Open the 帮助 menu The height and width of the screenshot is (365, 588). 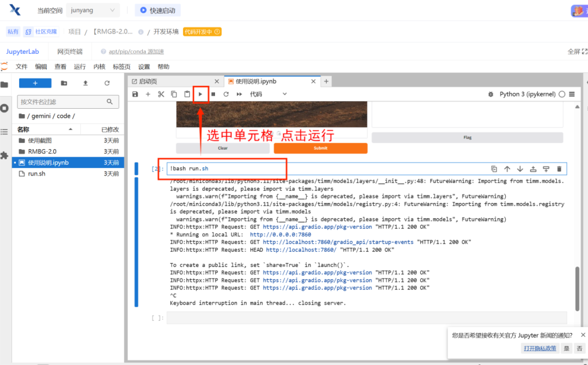tap(163, 67)
